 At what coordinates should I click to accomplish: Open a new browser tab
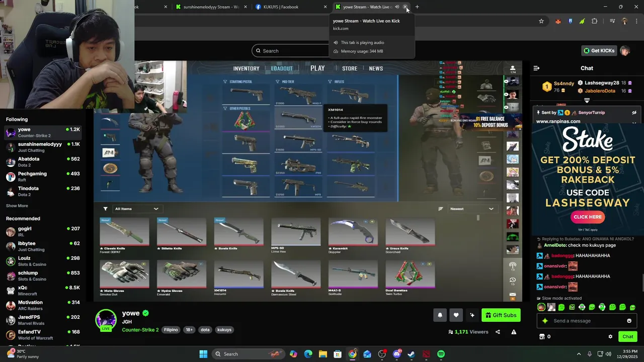tap(417, 7)
